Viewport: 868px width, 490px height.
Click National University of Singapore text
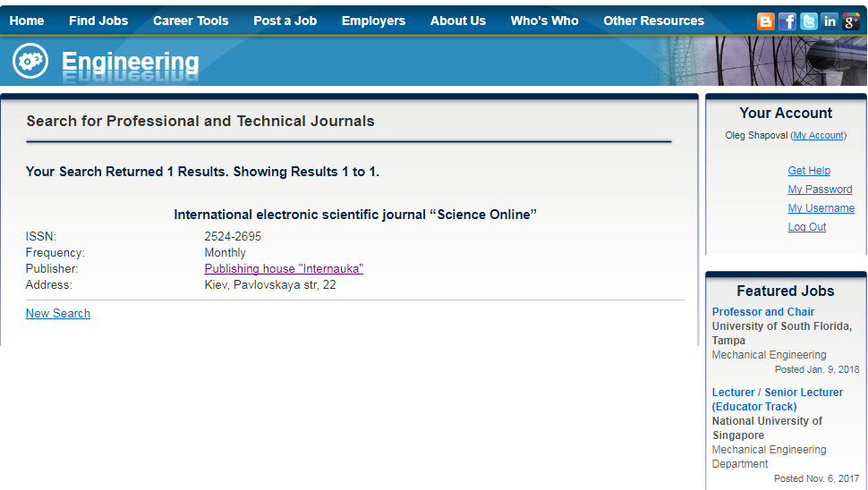[767, 428]
